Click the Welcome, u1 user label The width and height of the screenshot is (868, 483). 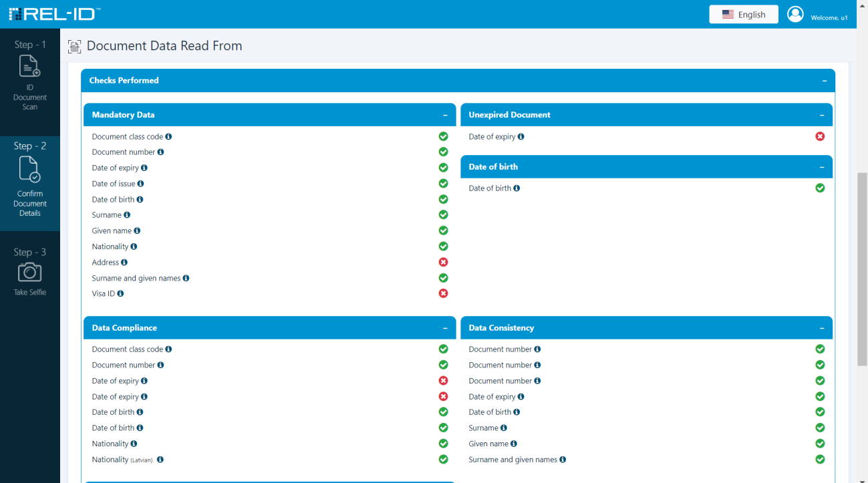[829, 17]
